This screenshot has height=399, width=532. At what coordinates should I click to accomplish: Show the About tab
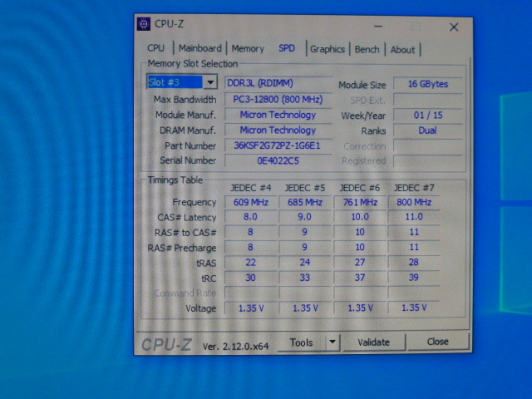(403, 49)
